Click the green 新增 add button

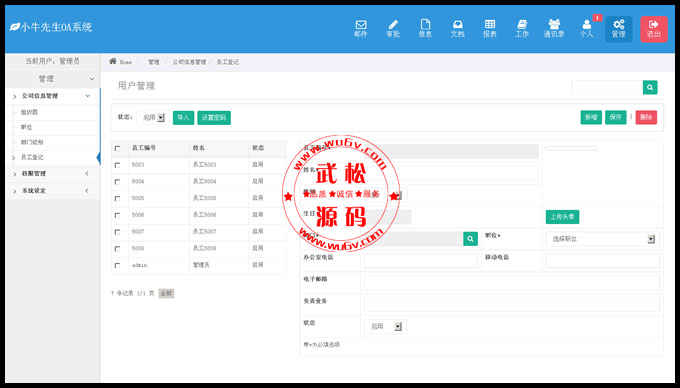coord(591,117)
